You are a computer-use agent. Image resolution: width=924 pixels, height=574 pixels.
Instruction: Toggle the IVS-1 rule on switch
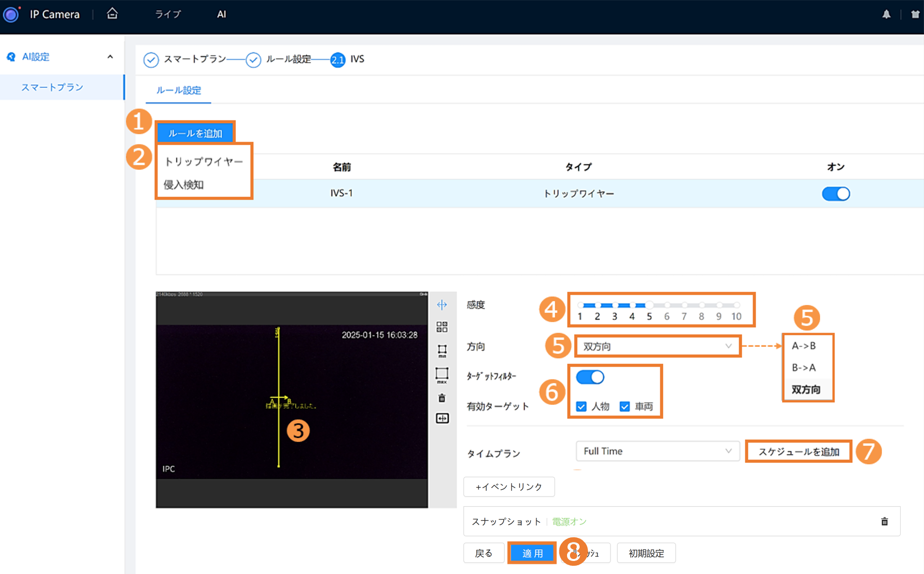(x=836, y=194)
